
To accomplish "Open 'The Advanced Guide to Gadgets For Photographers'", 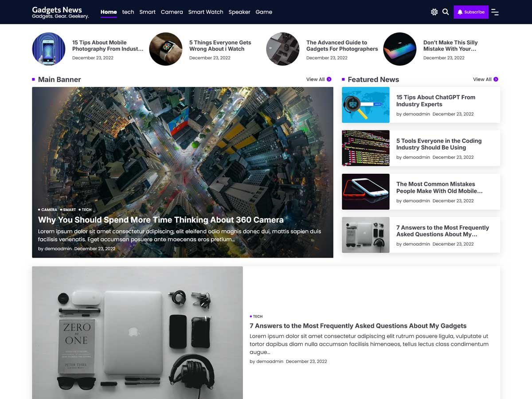I will (x=342, y=46).
